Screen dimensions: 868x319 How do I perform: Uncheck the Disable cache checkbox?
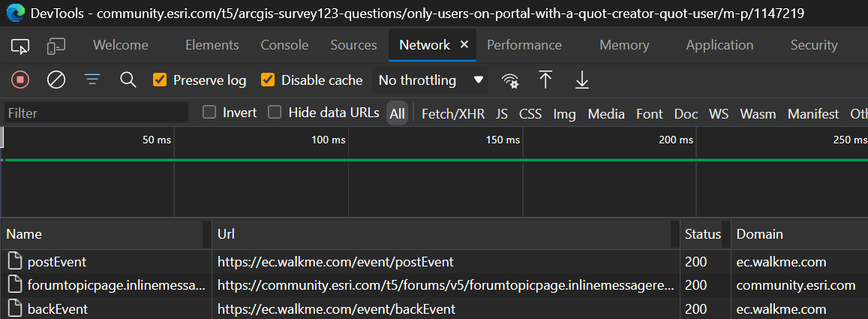pos(268,80)
